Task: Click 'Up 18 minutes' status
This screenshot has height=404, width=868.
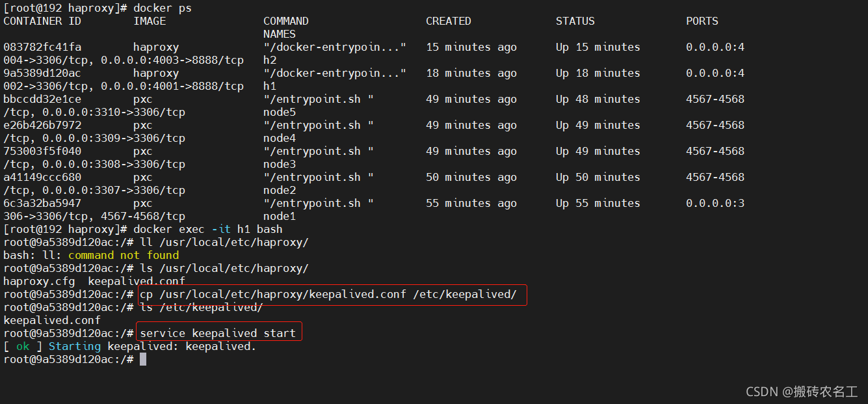Action: [598, 73]
